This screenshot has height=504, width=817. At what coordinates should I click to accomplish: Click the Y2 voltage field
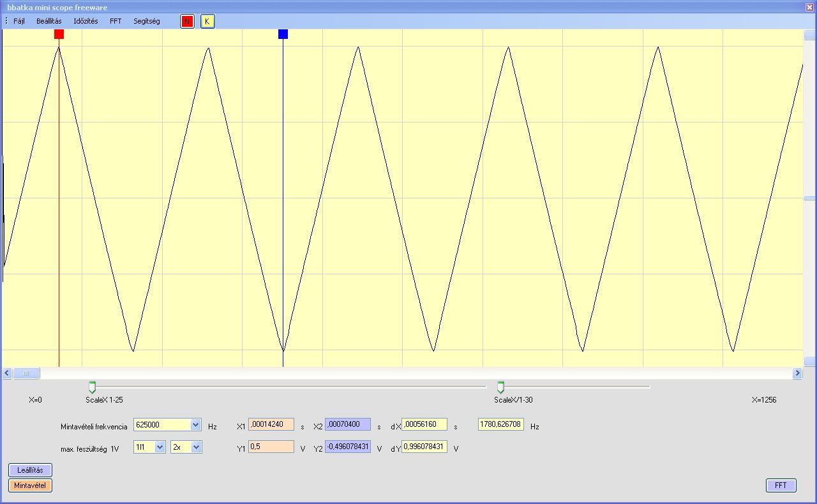(x=348, y=447)
